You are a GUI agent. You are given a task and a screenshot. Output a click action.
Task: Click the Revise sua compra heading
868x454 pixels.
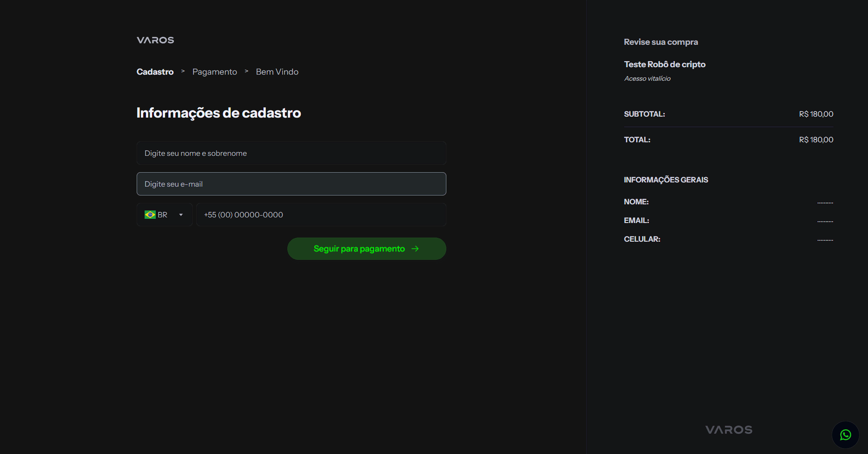click(x=660, y=42)
